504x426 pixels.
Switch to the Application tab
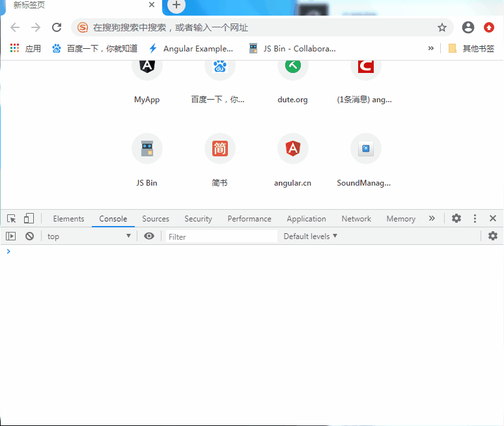[x=306, y=219]
